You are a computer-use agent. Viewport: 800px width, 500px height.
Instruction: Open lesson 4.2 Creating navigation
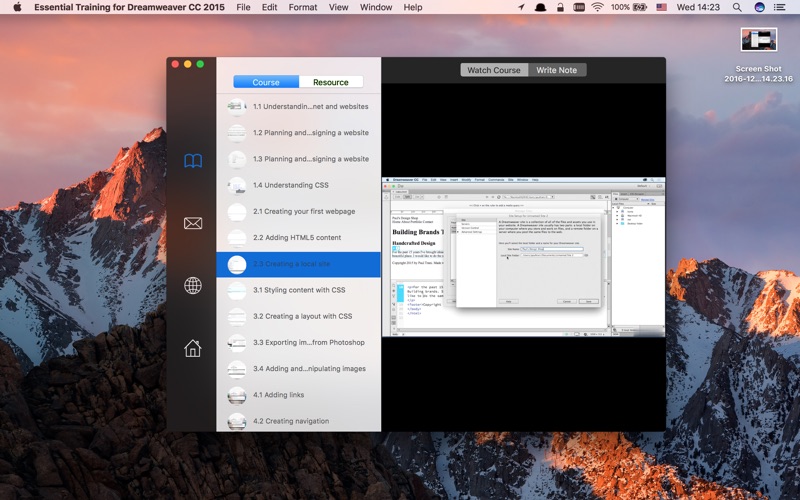coord(298,421)
